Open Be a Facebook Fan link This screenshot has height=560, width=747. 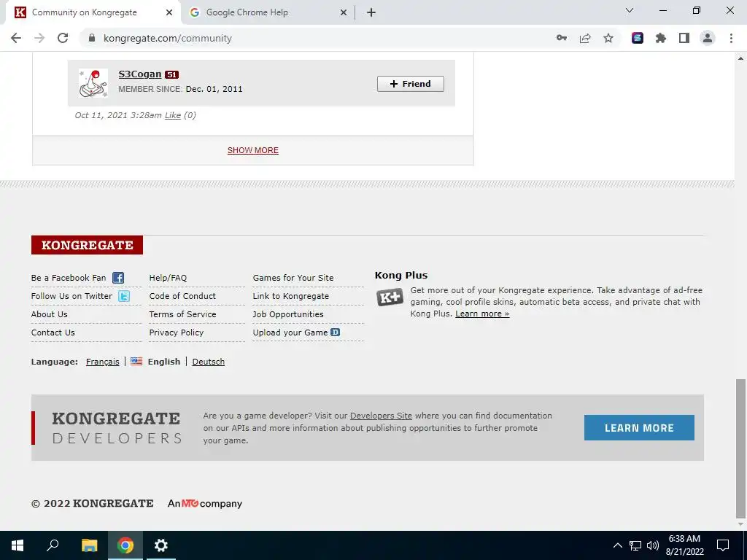[69, 278]
